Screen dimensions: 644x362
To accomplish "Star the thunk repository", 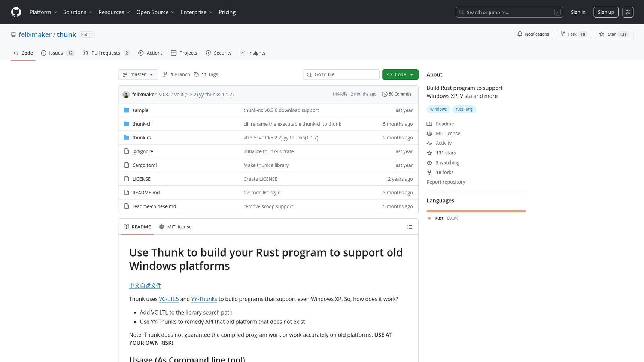I will tap(614, 34).
